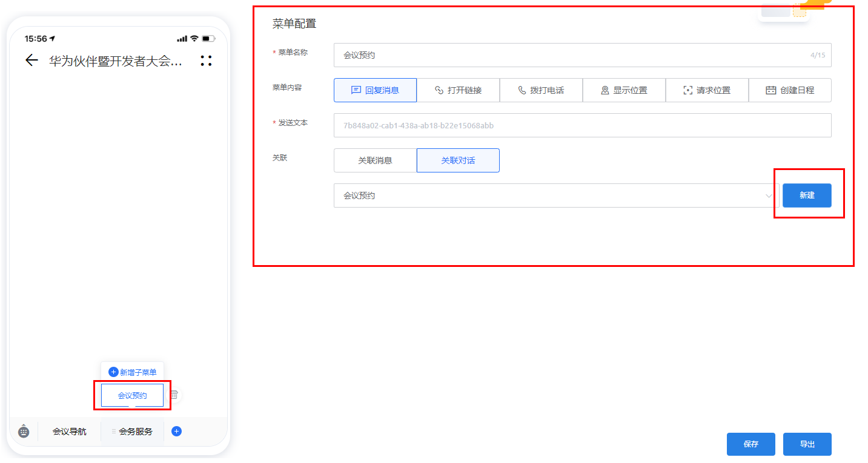The width and height of the screenshot is (868, 463).
Task: Click the 保存 button
Action: tap(751, 444)
